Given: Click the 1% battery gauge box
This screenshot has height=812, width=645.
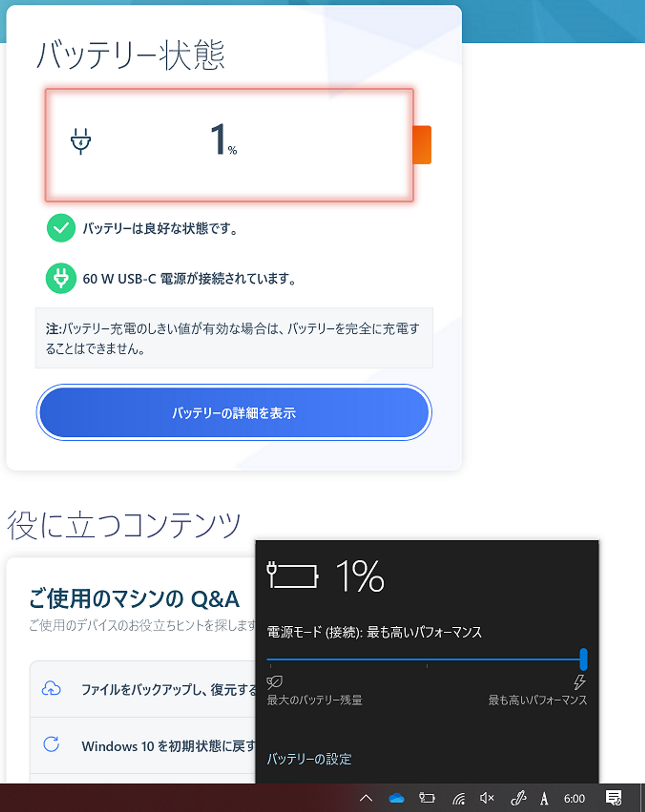Looking at the screenshot, I should coord(229,145).
